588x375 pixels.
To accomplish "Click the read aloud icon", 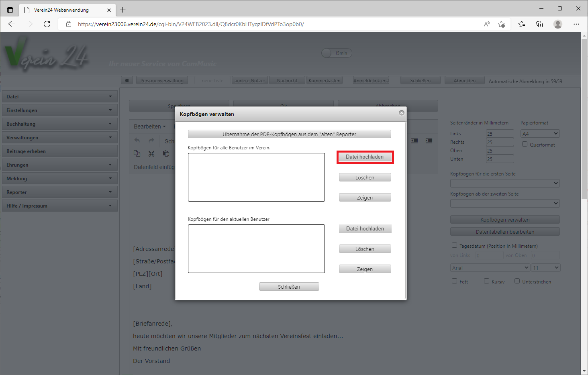I will (x=487, y=24).
